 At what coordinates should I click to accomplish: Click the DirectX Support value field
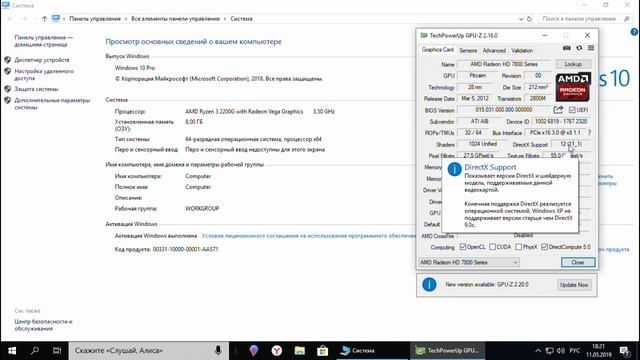tap(571, 144)
